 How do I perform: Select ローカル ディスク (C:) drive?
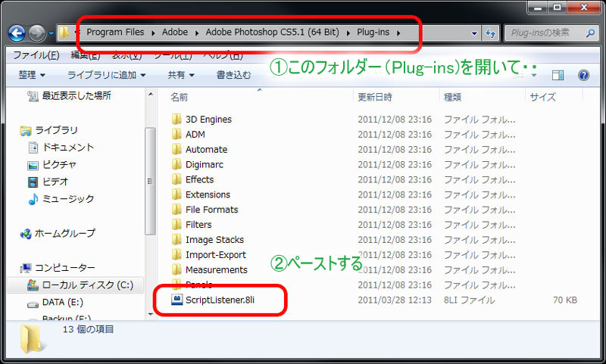[88, 285]
